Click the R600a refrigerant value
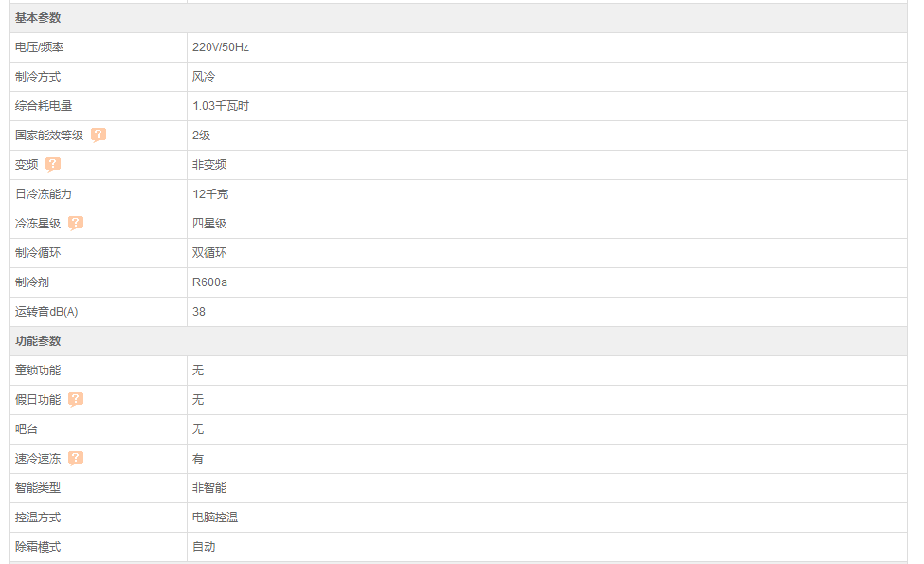Screen dimensions: 924x564 pyautogui.click(x=209, y=282)
